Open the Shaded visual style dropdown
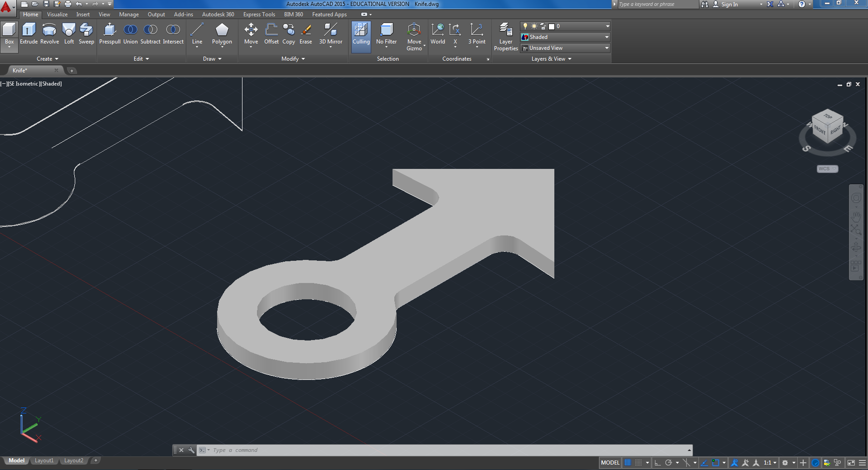Viewport: 868px width, 470px height. (x=565, y=37)
